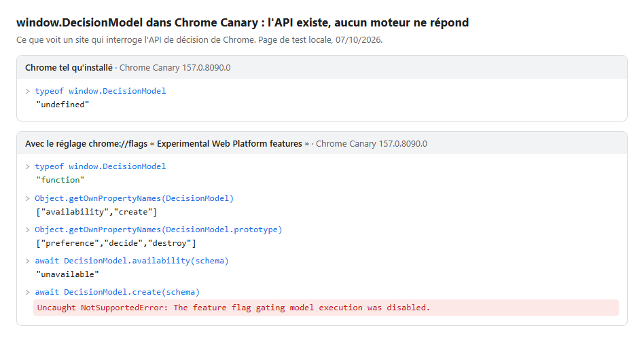
Task: Click the prompt arrow before "typeof" in the flags card
Action: (x=28, y=167)
